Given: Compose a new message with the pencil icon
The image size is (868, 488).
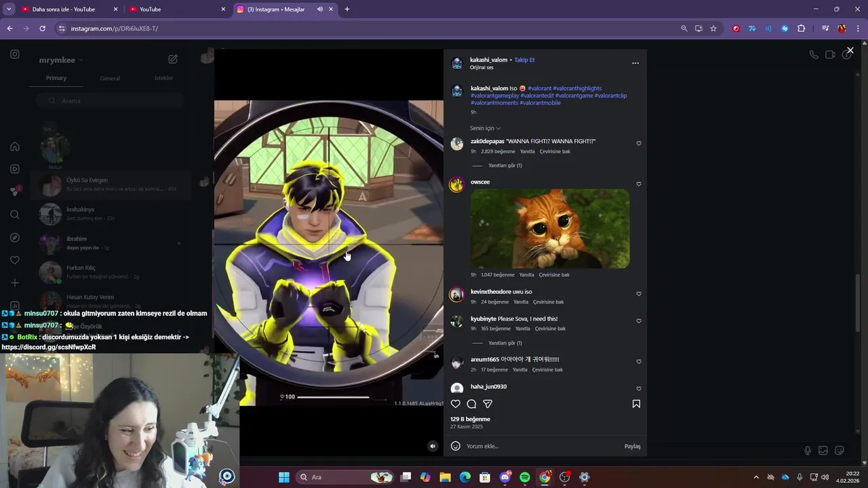Looking at the screenshot, I should click(173, 60).
